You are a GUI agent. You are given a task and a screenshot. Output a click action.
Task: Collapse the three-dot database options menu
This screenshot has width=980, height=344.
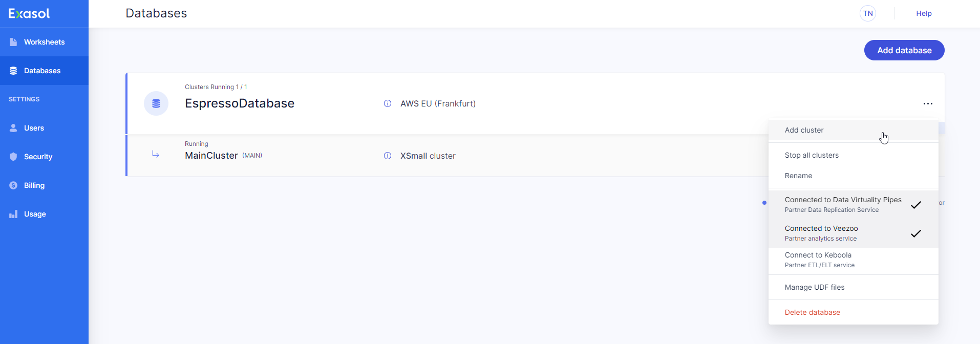[x=928, y=103]
